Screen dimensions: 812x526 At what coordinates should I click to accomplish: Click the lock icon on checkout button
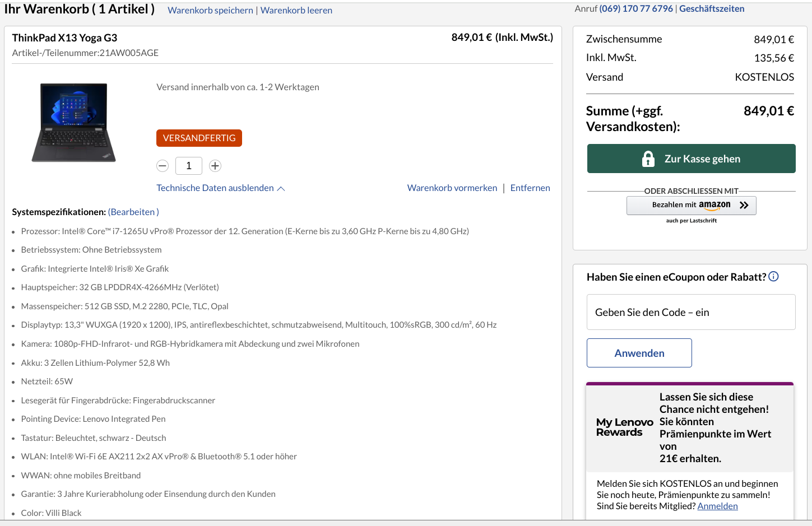(648, 159)
